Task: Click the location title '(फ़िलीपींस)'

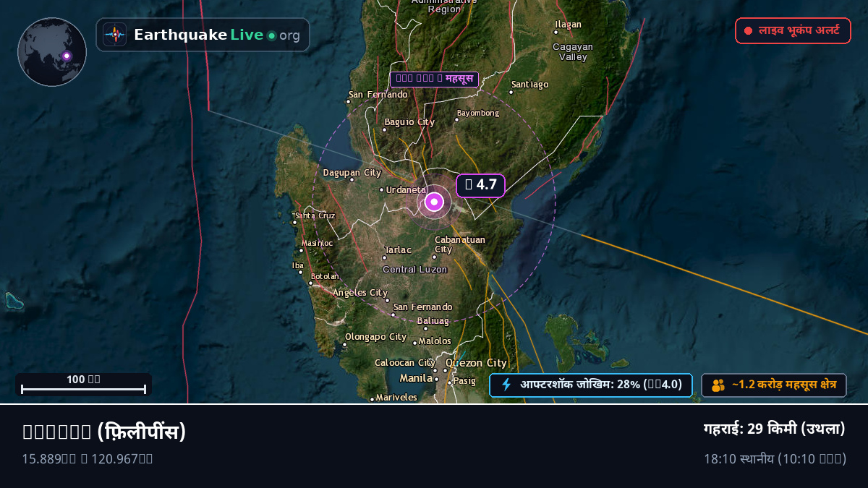Action: (142, 432)
